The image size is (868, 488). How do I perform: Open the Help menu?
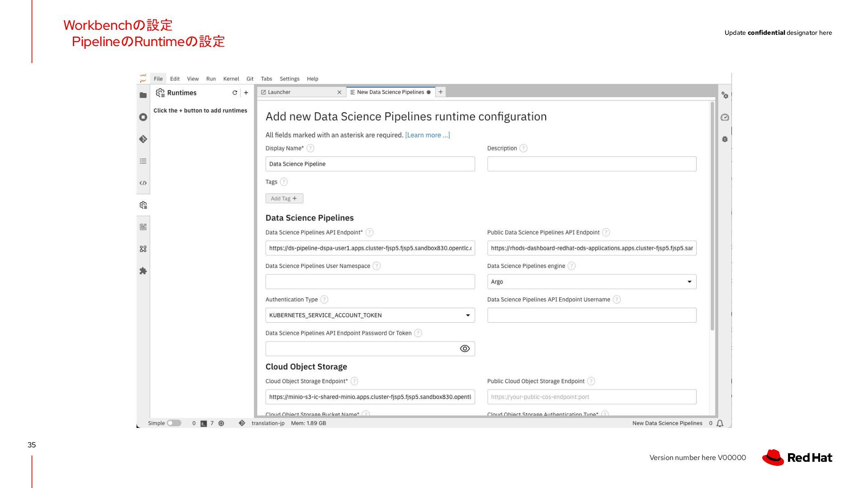313,79
